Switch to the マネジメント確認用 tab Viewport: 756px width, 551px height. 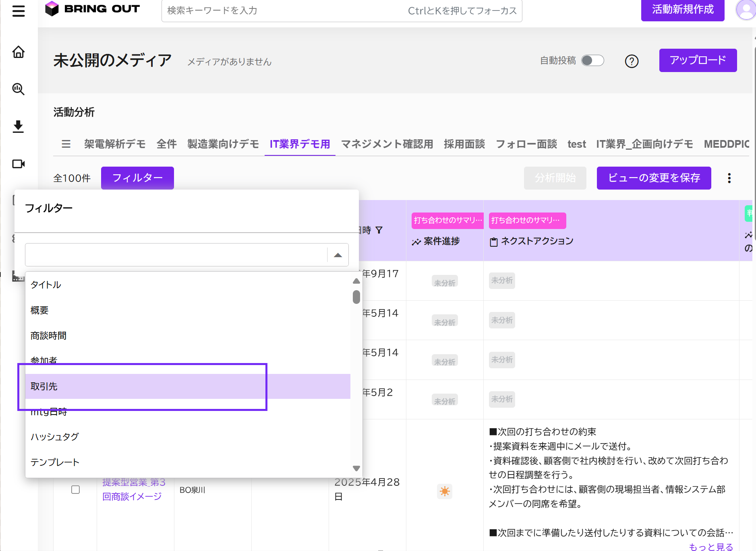[x=387, y=144]
